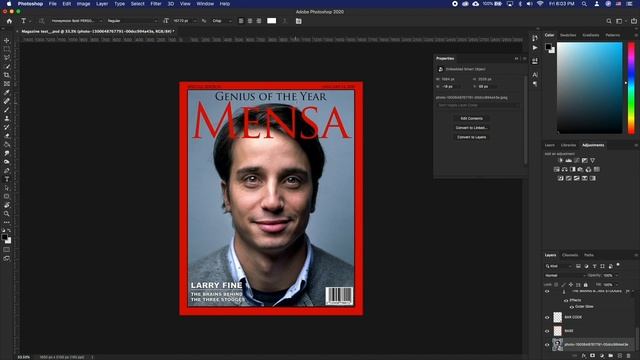Click the Edit Contents button

[471, 118]
